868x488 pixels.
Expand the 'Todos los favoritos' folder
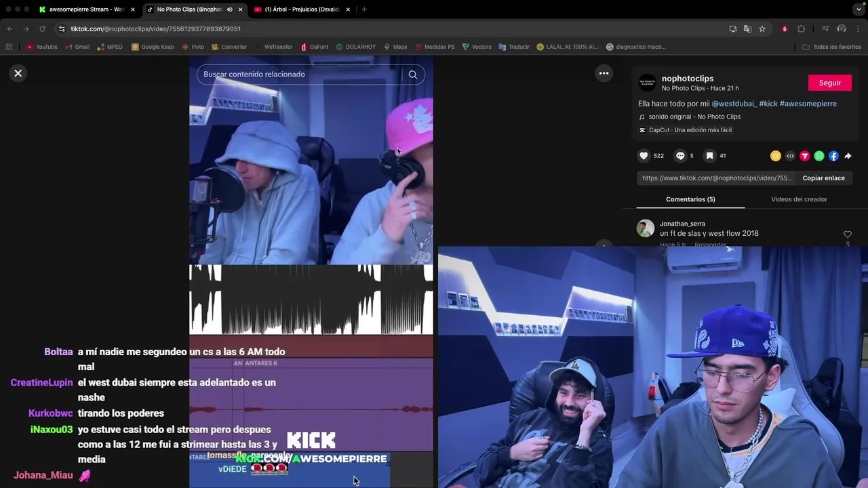tap(832, 47)
